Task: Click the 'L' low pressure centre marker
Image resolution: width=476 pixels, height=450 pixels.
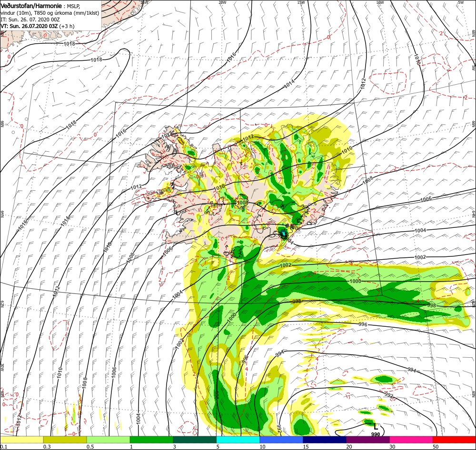Action: pos(376,426)
